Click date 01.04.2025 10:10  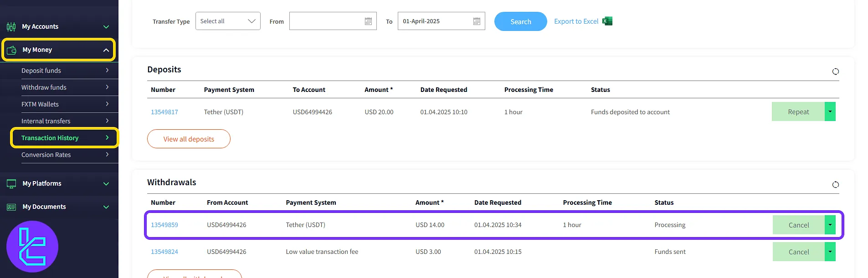[x=444, y=112]
